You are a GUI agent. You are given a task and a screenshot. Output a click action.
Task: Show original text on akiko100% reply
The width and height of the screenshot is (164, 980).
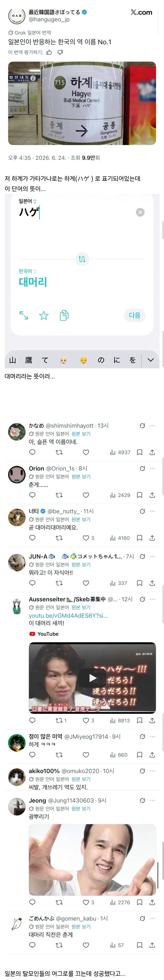point(81,779)
